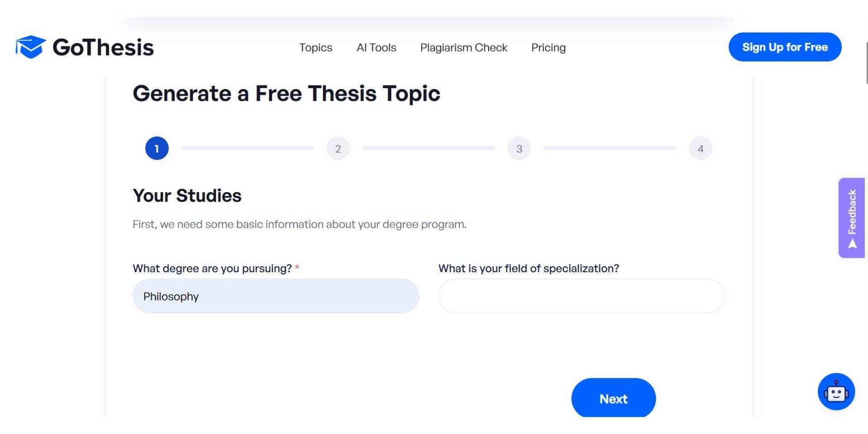This screenshot has width=868, height=434.
Task: Click the Feedback arrow icon on right edge
Action: tap(852, 244)
